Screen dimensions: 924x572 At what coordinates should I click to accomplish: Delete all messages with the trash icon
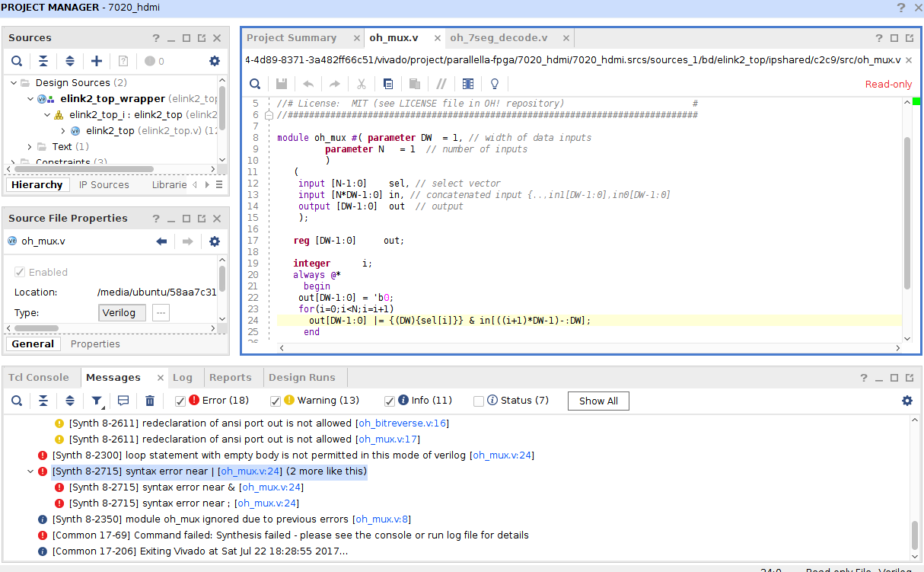(150, 401)
